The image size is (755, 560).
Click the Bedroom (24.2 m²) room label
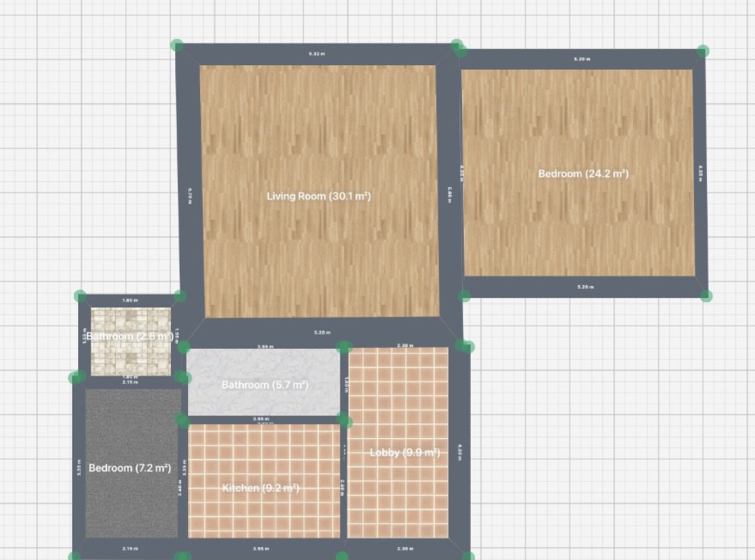tap(583, 174)
